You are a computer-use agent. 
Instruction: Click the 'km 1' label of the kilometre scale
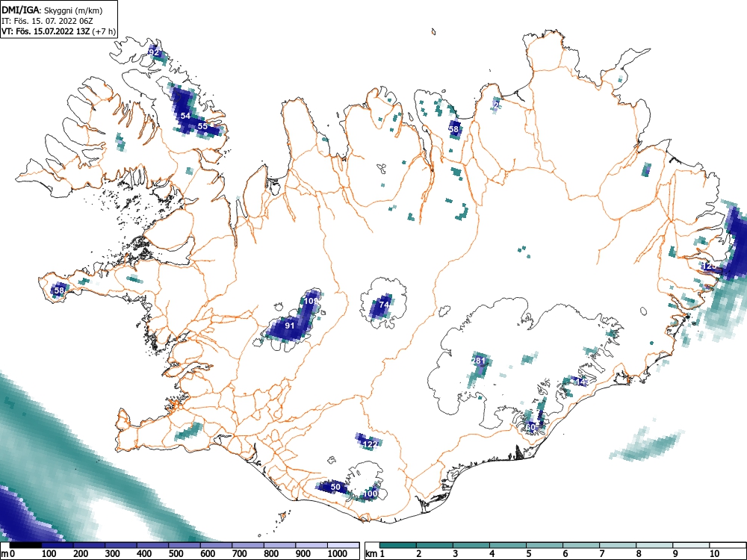pyautogui.click(x=376, y=554)
